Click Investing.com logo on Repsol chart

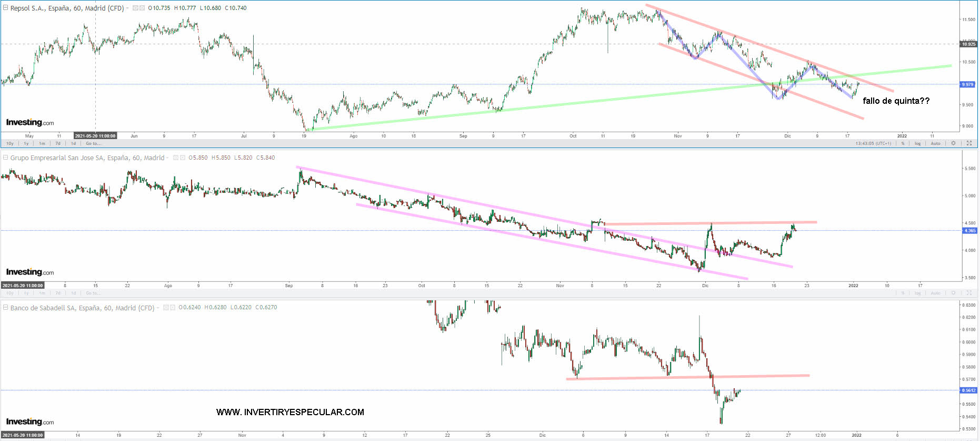(x=30, y=122)
